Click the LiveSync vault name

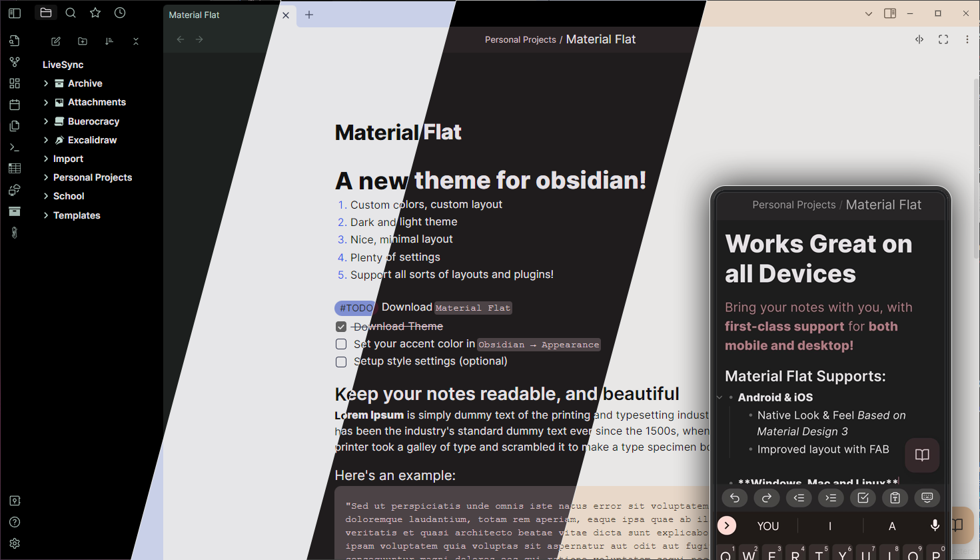[63, 65]
